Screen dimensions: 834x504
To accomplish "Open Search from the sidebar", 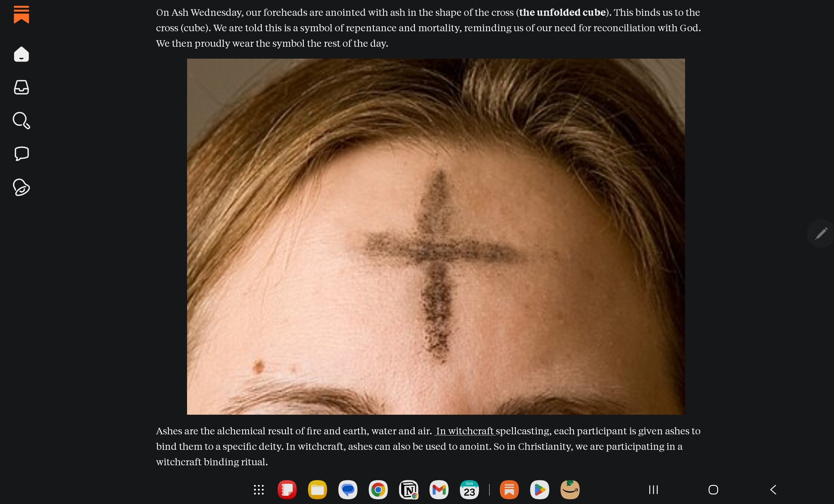I will click(21, 121).
